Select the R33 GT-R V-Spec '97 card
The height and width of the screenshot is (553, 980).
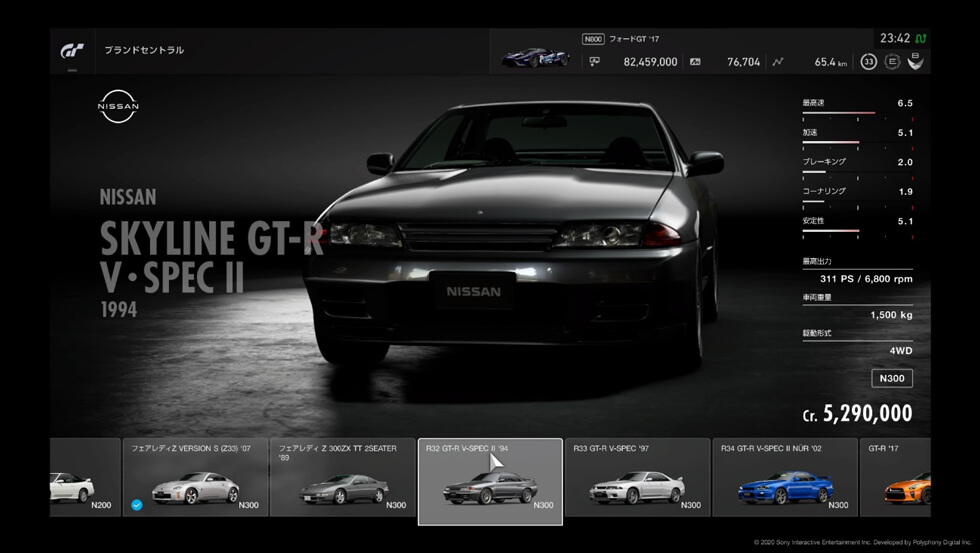tap(638, 477)
